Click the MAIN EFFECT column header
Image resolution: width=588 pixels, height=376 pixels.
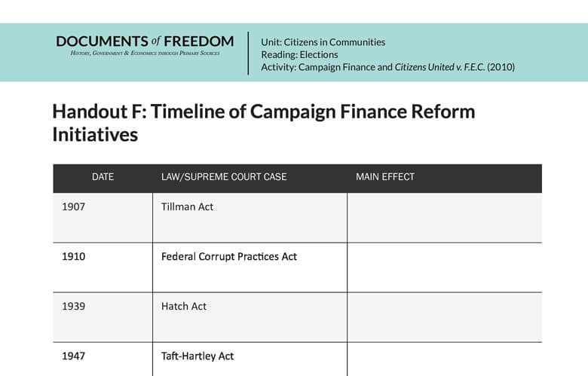click(x=385, y=177)
